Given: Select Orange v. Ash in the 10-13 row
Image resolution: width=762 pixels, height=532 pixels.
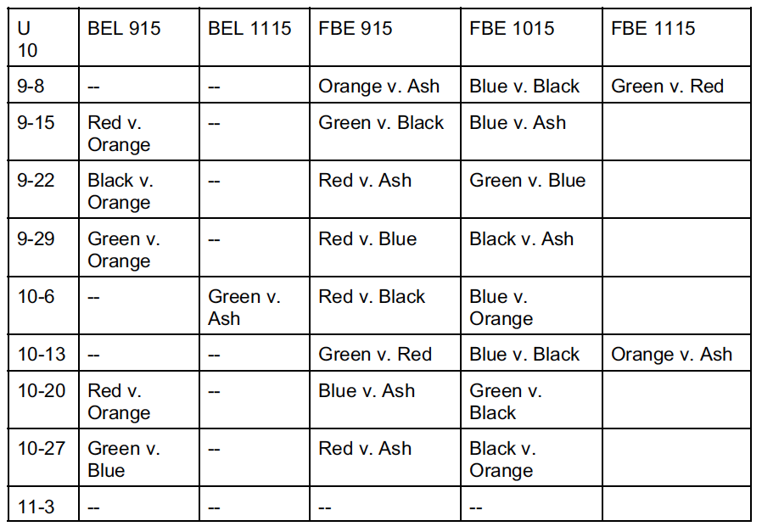Looking at the screenshot, I should coord(671,354).
